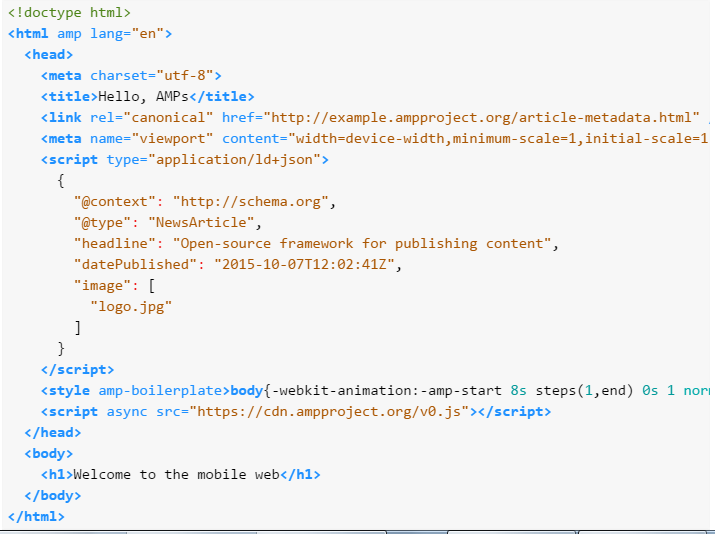The width and height of the screenshot is (715, 534).
Task: Select Welcome to the mobile web heading text
Action: pos(176,474)
